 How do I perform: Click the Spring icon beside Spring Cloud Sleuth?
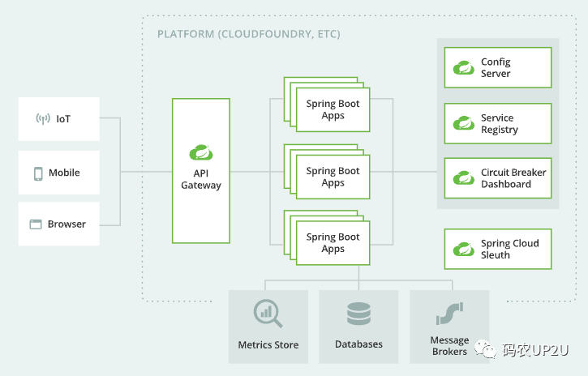[463, 249]
